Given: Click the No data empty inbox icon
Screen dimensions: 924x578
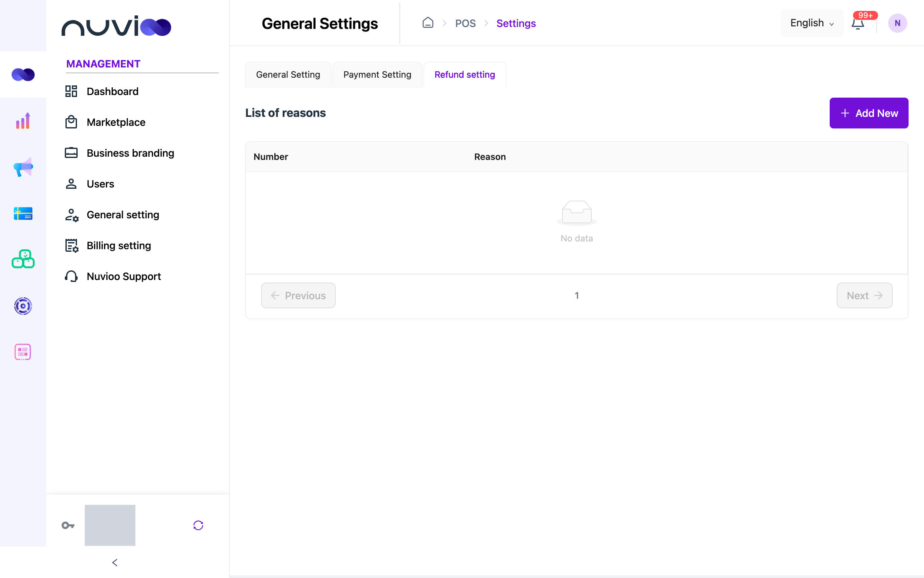Looking at the screenshot, I should point(577,213).
